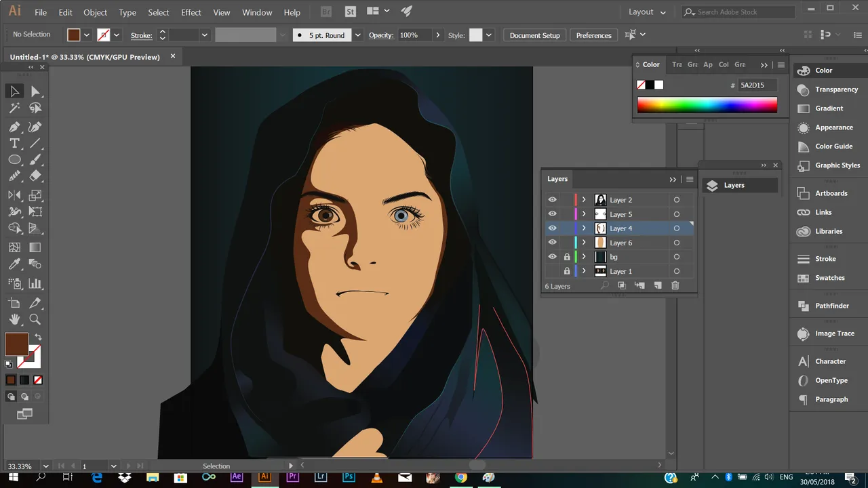Unlock the bg layer
This screenshot has width=868, height=488.
tap(567, 257)
